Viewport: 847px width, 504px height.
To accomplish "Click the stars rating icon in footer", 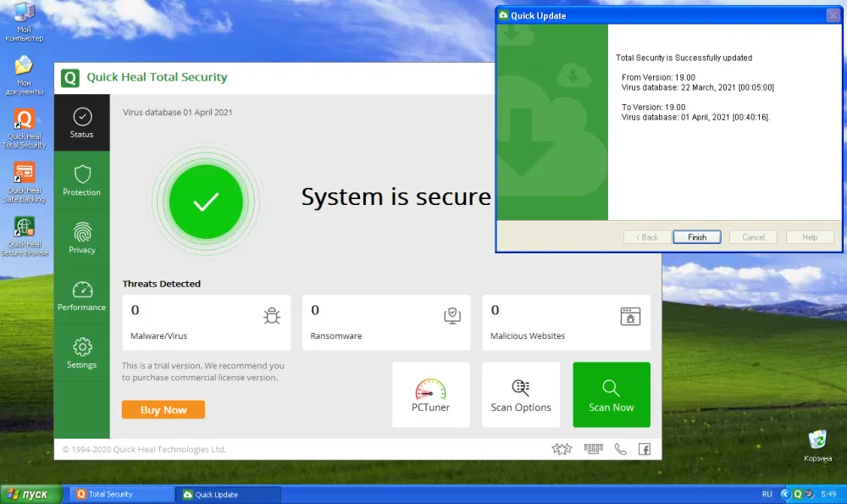I will 562,449.
